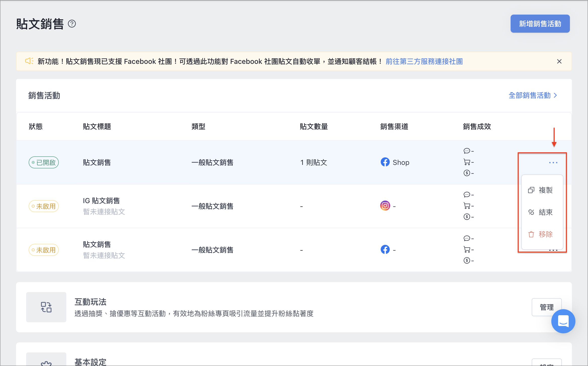
Task: Click the copy icon beside 複製
Action: (x=531, y=190)
